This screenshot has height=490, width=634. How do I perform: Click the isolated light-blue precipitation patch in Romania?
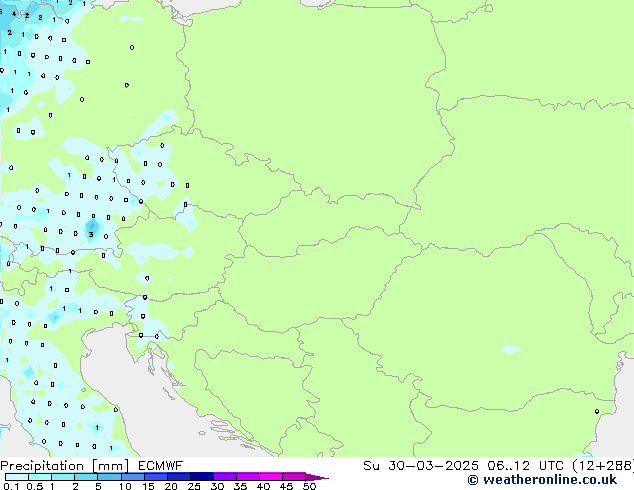512,349
